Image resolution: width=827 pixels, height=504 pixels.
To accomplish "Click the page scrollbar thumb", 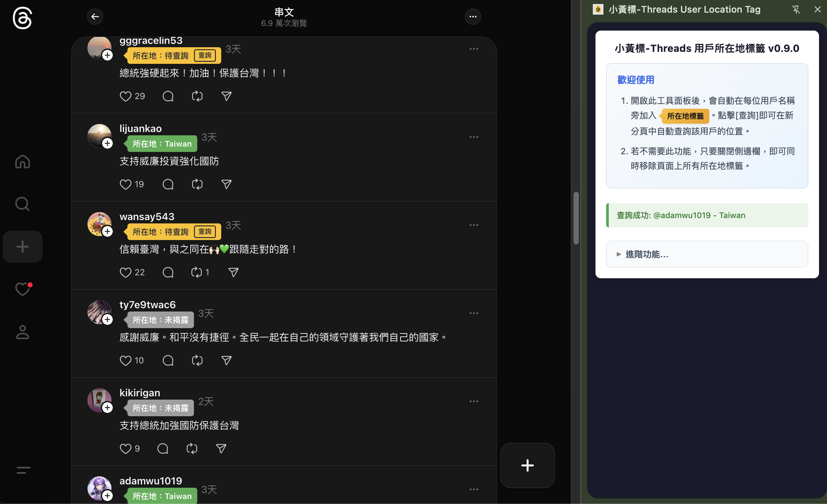I will point(576,218).
